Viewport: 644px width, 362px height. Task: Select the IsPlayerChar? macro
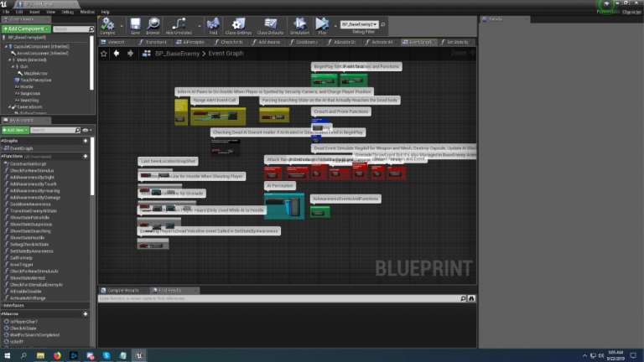[x=23, y=322]
